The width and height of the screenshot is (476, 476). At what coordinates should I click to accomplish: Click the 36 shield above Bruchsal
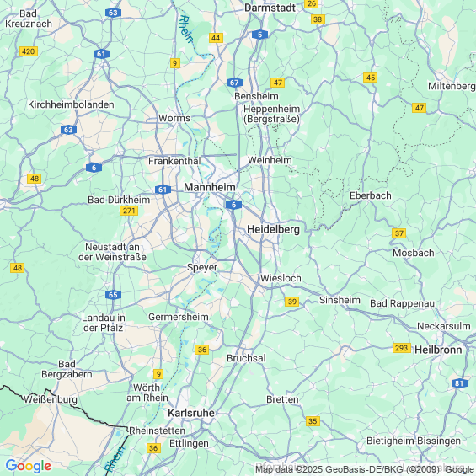coord(202,350)
